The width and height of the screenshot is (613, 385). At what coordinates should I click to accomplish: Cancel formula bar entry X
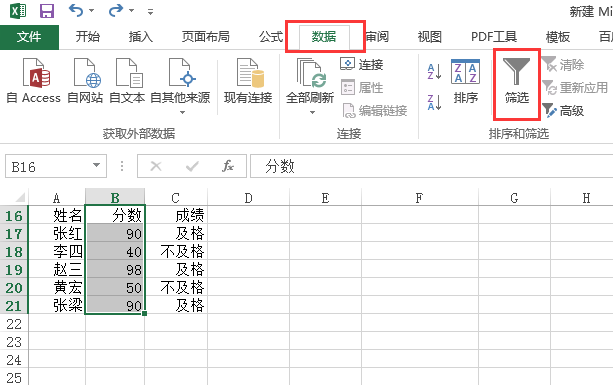[156, 167]
